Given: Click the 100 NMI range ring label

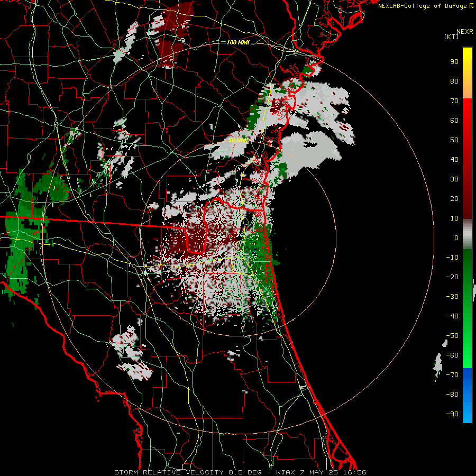Looking at the screenshot, I should point(238,42).
